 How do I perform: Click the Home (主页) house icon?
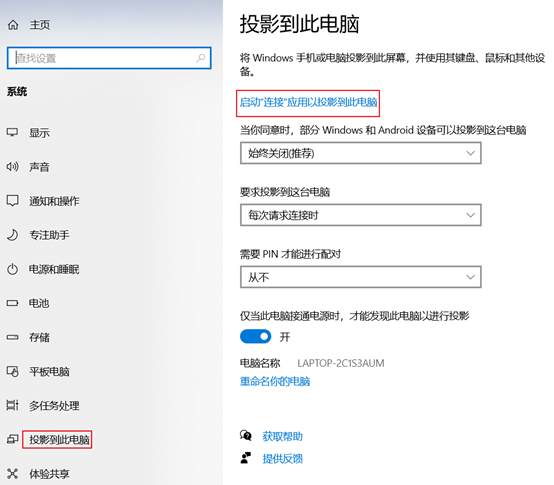click(x=13, y=25)
